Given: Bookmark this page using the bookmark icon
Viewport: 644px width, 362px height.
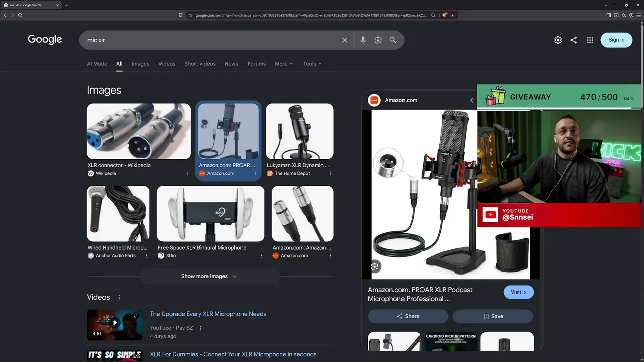Looking at the screenshot, I should pyautogui.click(x=181, y=15).
